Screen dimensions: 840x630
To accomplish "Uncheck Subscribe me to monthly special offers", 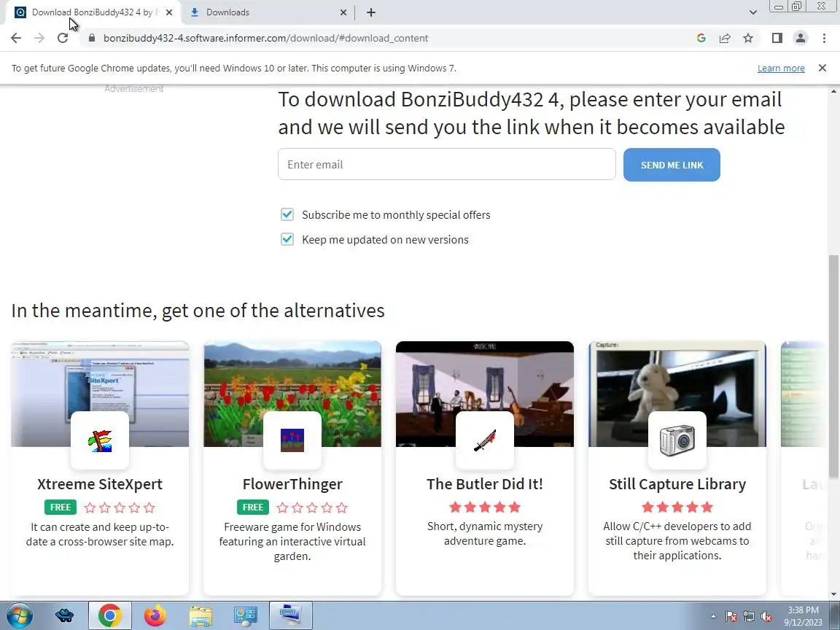I will coord(287,215).
